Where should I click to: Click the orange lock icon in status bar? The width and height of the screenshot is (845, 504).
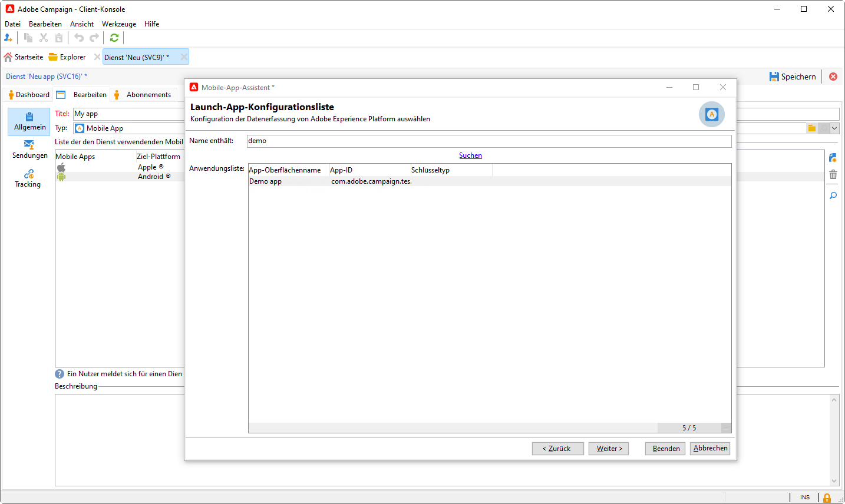827,498
